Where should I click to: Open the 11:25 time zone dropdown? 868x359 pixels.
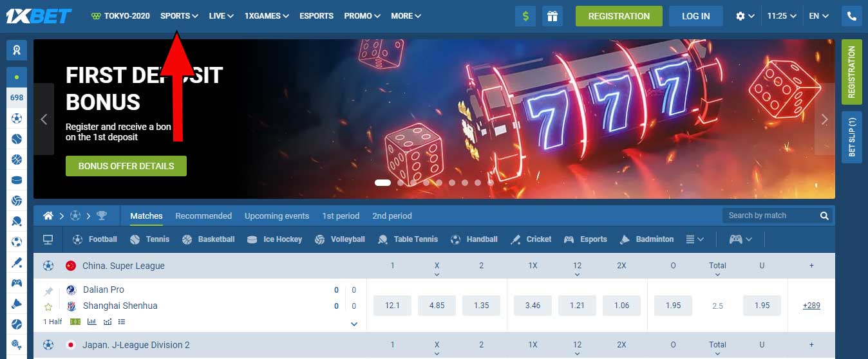pos(782,16)
